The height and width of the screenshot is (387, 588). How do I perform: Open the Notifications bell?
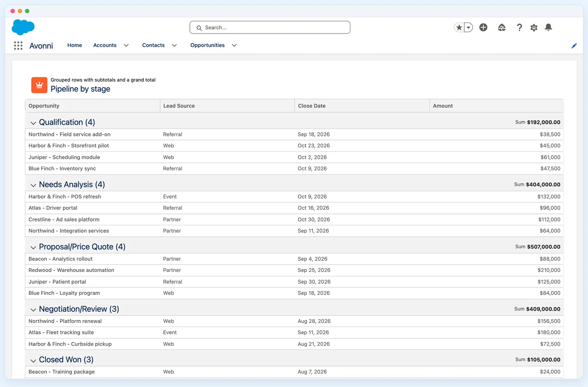[x=549, y=27]
